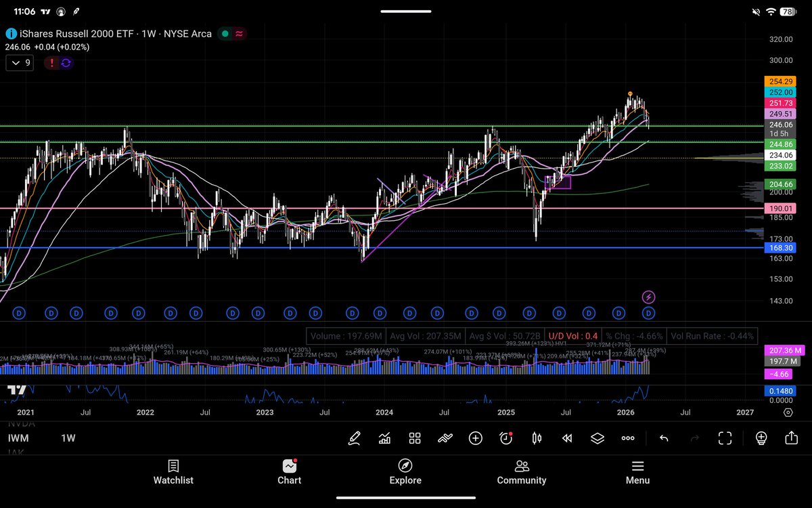Viewport: 812px width, 508px height.
Task: Select the 190.01 pink price label
Action: 781,209
